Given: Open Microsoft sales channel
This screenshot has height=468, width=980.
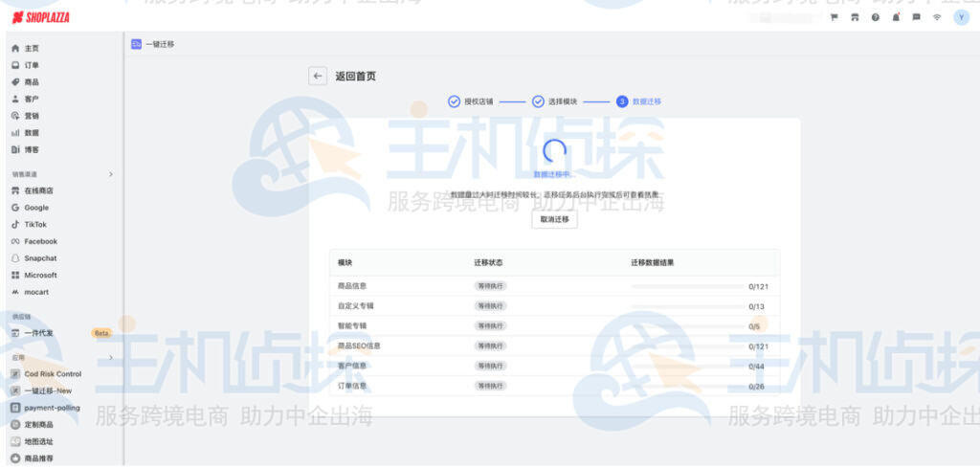Looking at the screenshot, I should click(40, 275).
